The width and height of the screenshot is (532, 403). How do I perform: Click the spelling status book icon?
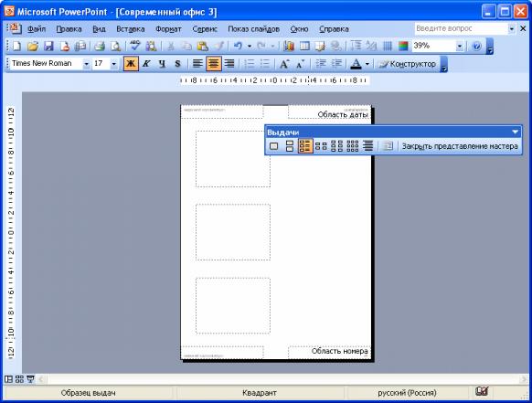click(x=481, y=392)
